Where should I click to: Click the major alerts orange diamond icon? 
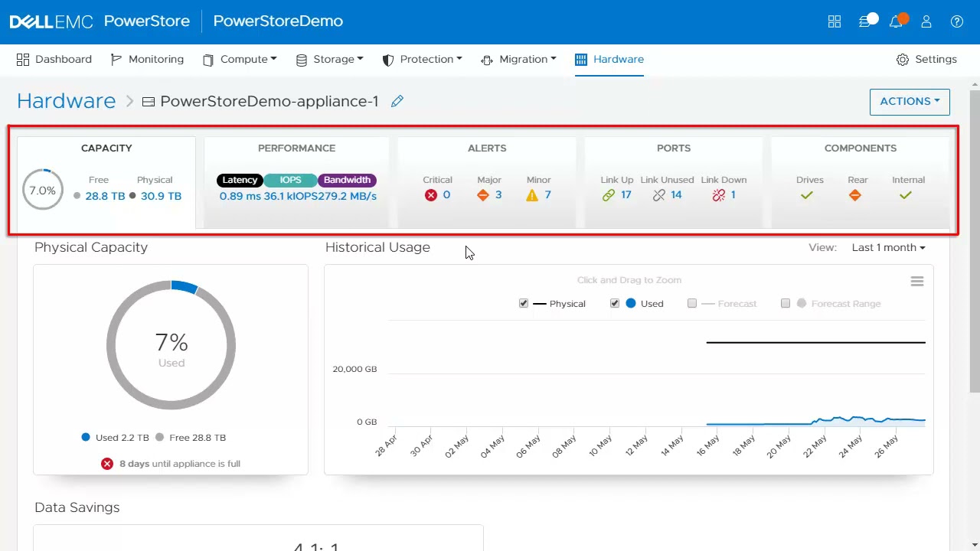click(482, 195)
